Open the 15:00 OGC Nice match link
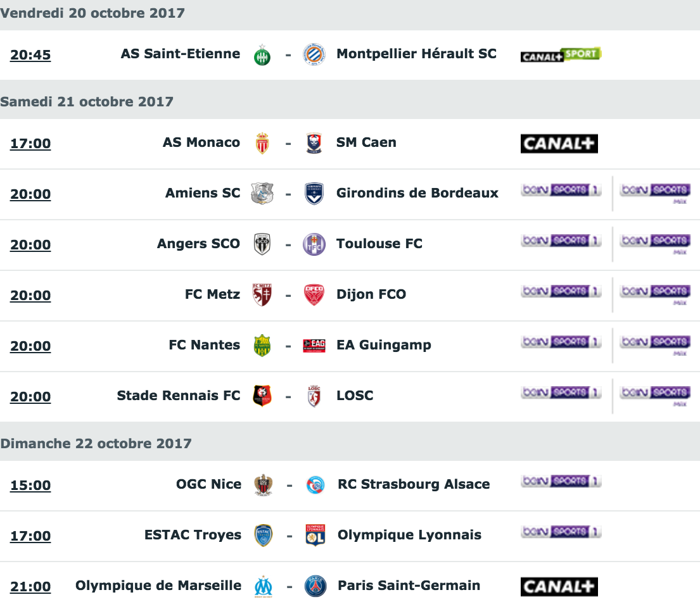This screenshot has width=700, height=609. [30, 485]
